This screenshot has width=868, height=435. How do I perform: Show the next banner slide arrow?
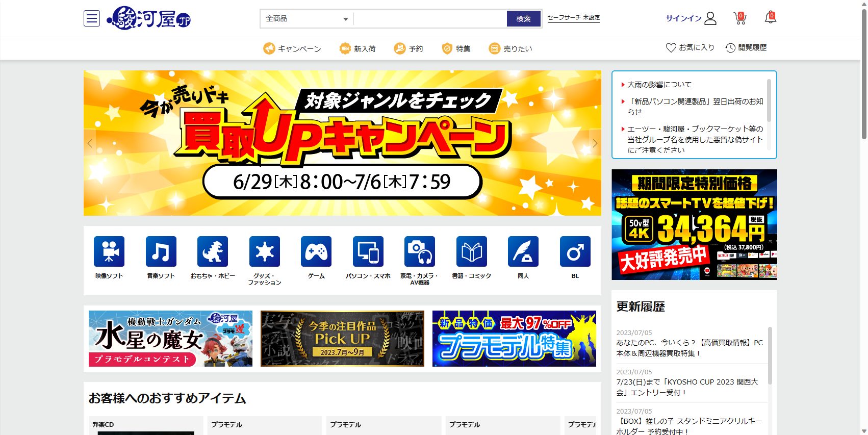point(595,143)
